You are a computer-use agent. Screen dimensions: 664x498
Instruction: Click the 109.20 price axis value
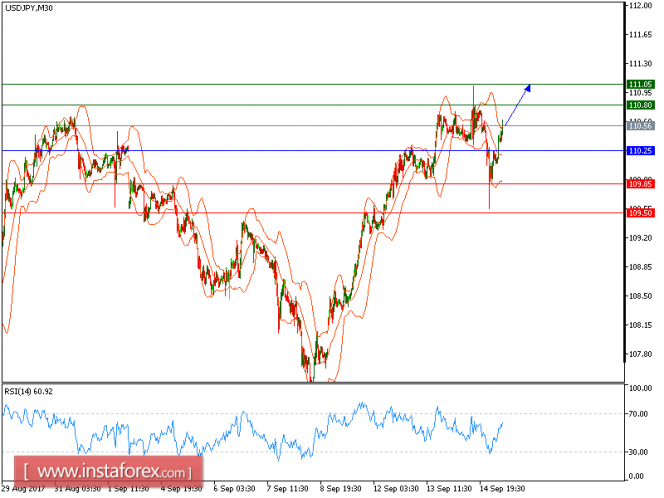click(640, 238)
